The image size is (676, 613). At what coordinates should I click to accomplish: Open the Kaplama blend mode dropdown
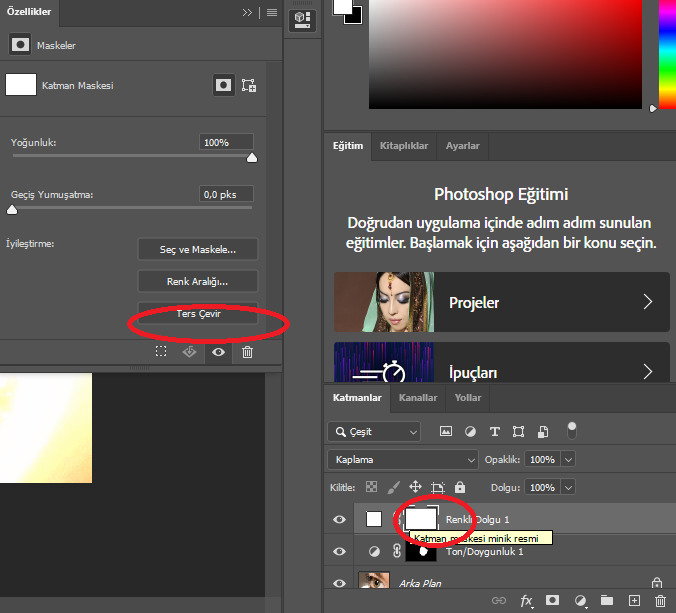click(x=403, y=460)
